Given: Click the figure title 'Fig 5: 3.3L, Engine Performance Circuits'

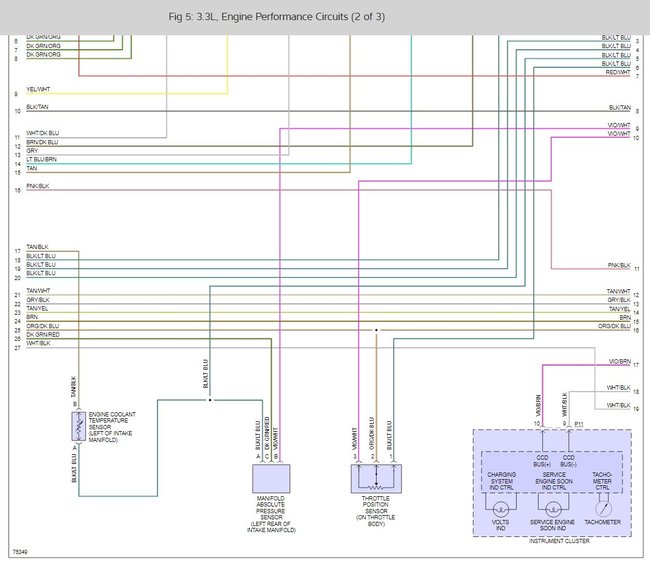Looking at the screenshot, I should pos(276,17).
